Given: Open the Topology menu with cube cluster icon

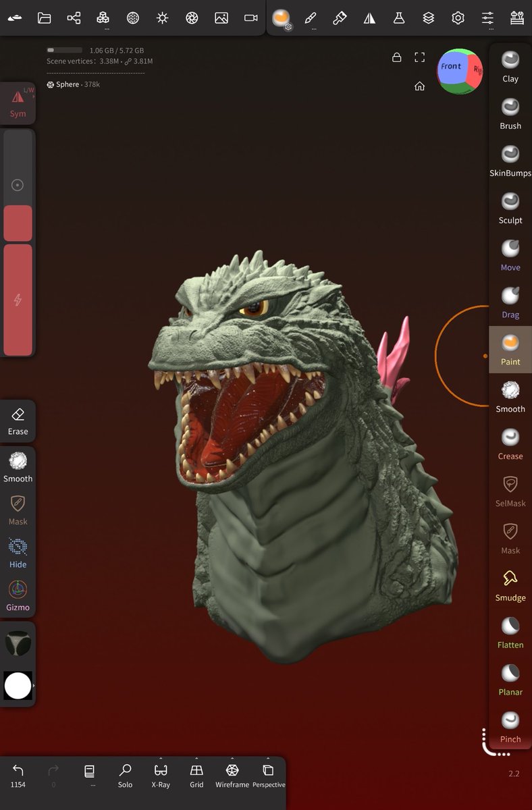Looking at the screenshot, I should click(103, 18).
